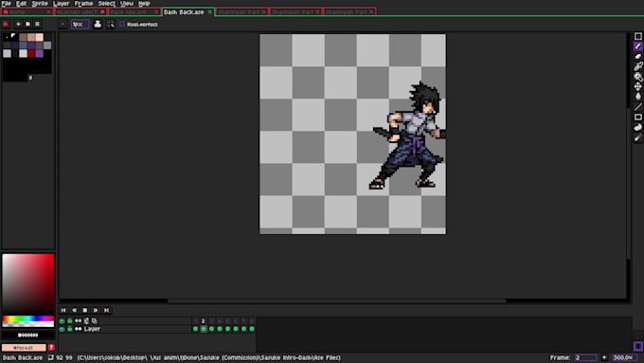
Task: Select the Rectangle shape tool
Action: 637,118
